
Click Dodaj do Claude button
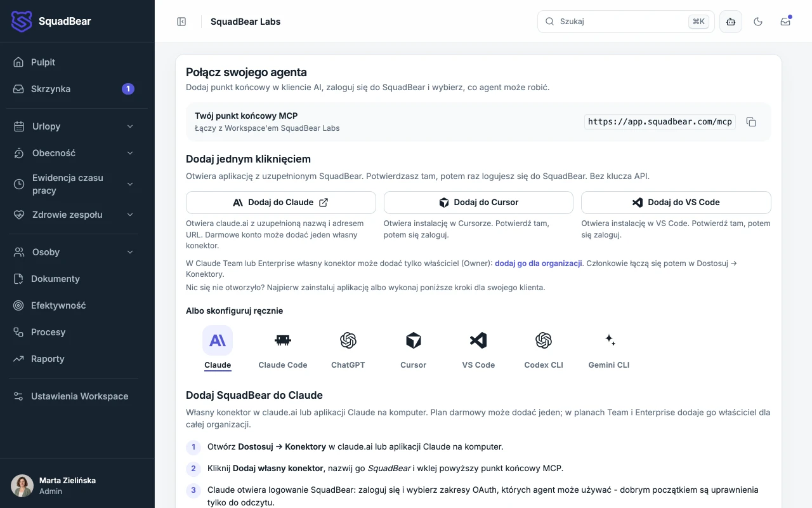coord(281,203)
